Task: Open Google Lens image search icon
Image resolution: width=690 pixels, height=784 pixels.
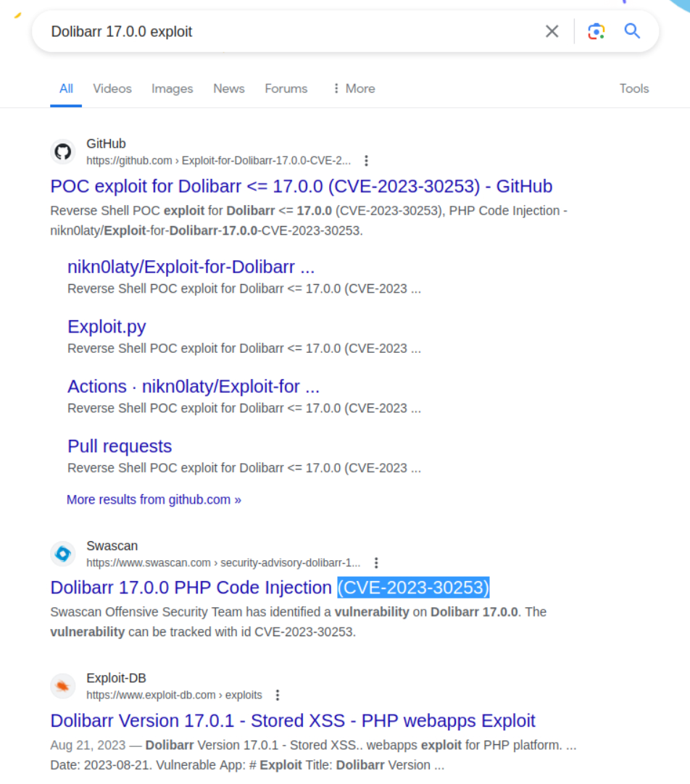Action: [x=596, y=31]
